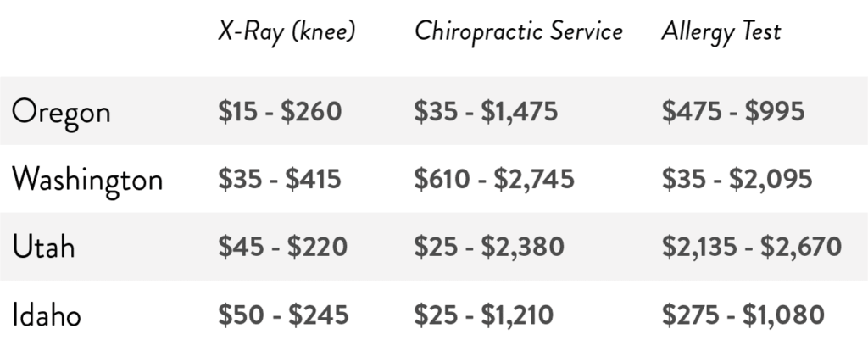Click Oregon's allergy test price $475 - $995

point(731,111)
